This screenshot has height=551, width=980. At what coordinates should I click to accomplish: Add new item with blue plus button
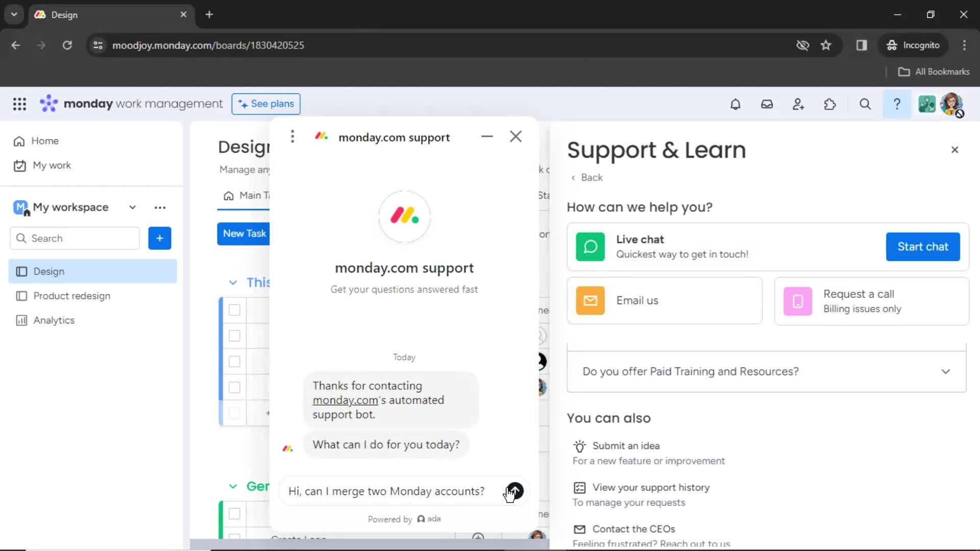click(x=160, y=238)
